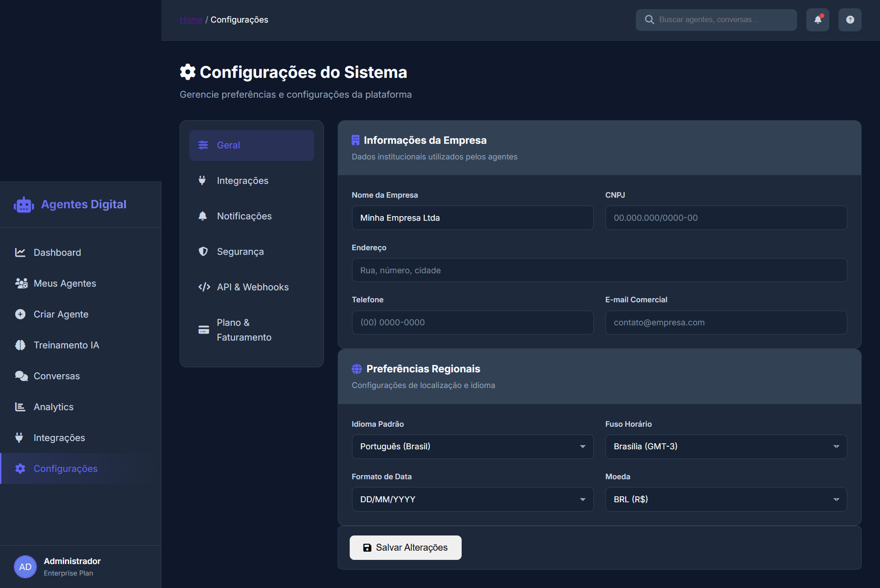880x588 pixels.
Task: Open the Formato de Data dropdown
Action: pos(473,500)
